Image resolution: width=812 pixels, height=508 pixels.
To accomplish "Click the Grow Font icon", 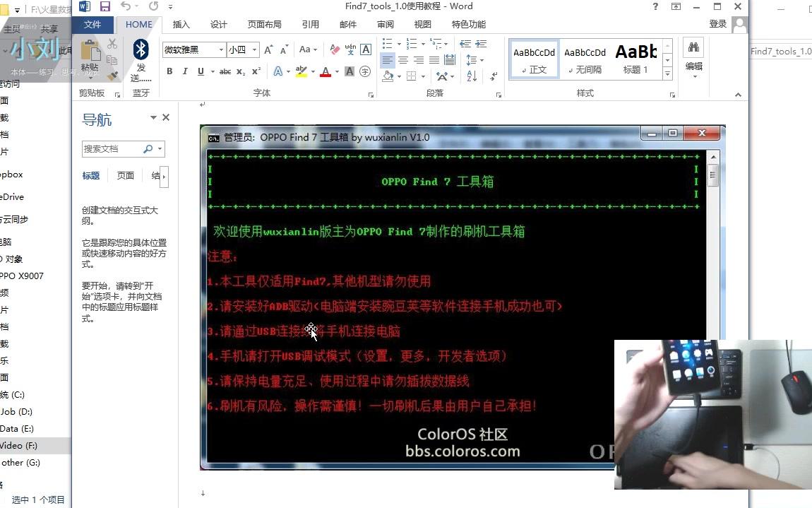I will click(x=268, y=49).
